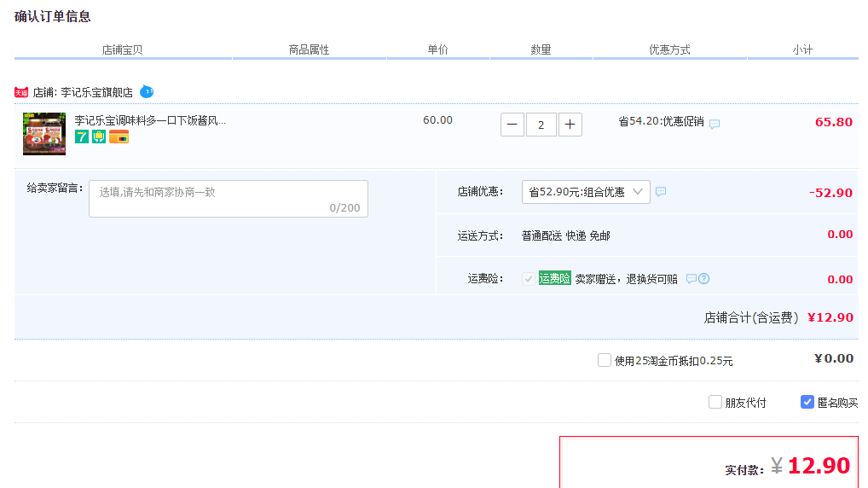Screen dimensions: 868x488
Task: Click the 商品属性 column header
Action: click(x=309, y=49)
